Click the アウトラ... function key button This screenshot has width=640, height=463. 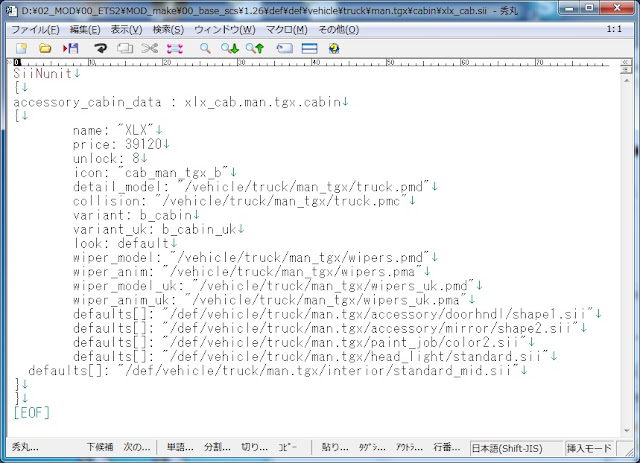[409, 447]
